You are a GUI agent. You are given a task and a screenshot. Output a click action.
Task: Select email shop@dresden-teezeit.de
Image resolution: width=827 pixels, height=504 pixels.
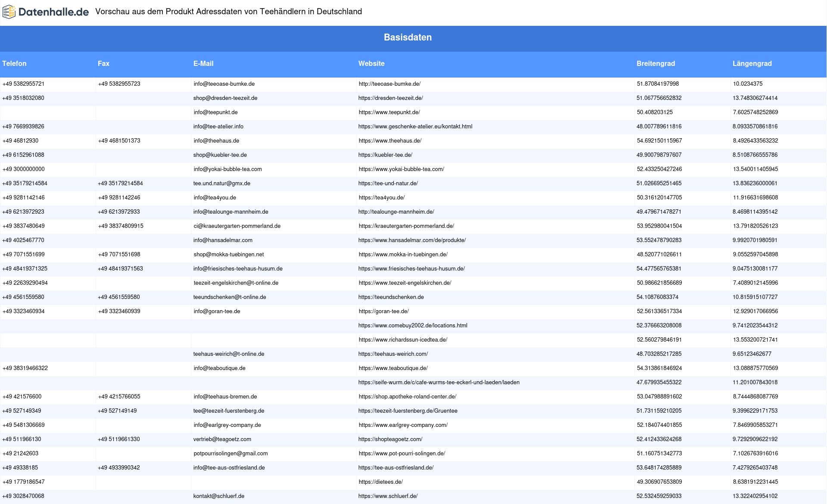click(x=225, y=98)
